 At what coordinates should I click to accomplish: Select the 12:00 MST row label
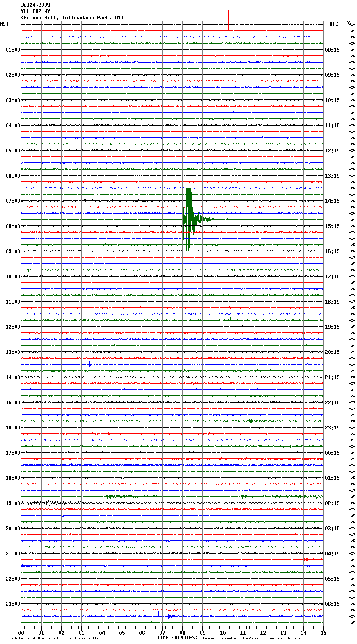(x=13, y=327)
